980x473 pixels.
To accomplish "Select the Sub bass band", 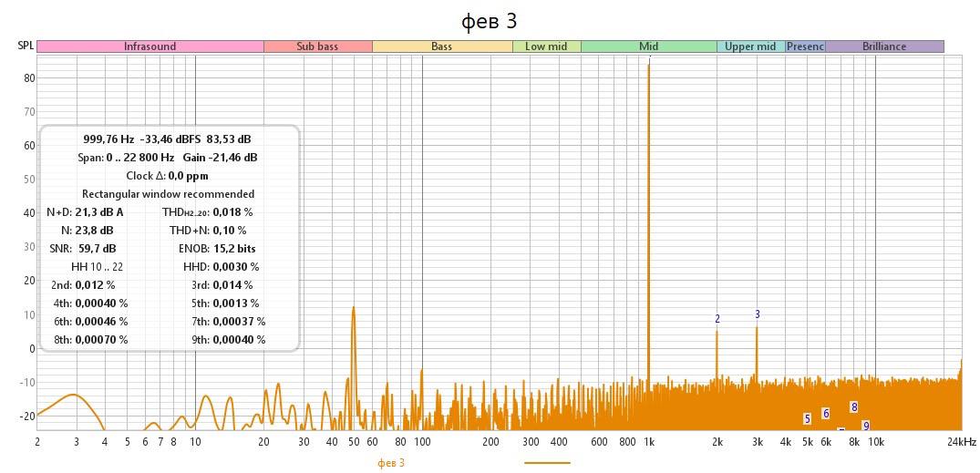I will 317,46.
